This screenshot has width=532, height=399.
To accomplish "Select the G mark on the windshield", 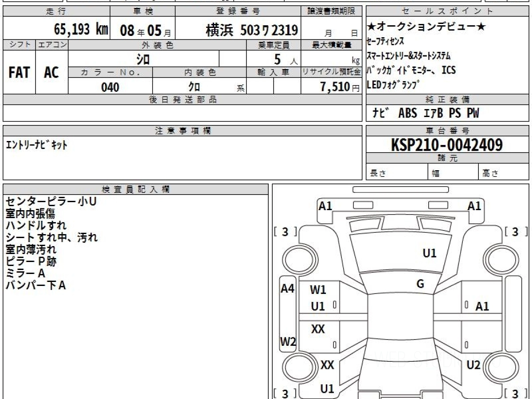I will click(x=420, y=284).
